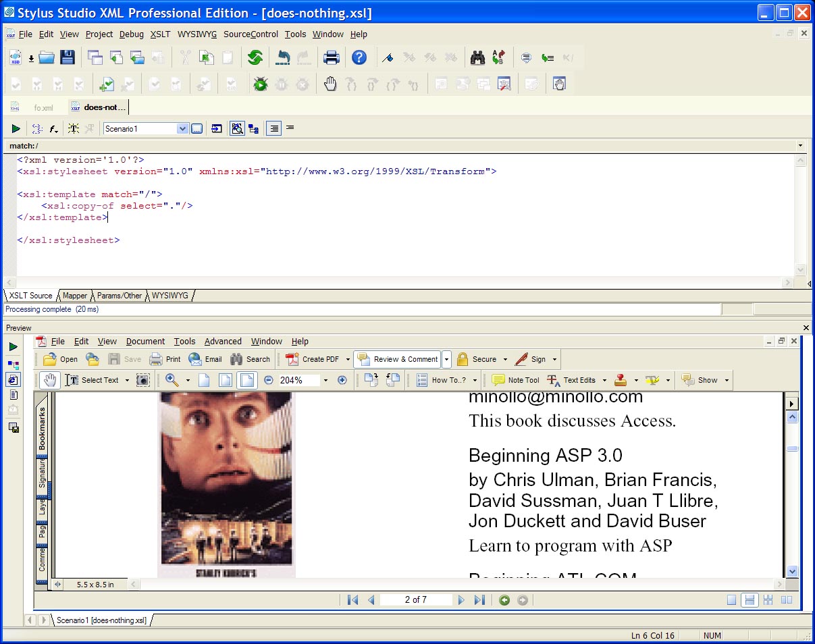This screenshot has width=815, height=644.
Task: Click the Search button in Acrobat toolbar
Action: coord(250,359)
